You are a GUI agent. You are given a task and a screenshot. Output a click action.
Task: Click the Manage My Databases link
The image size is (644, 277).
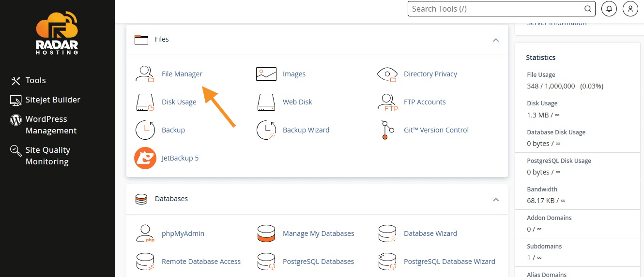pyautogui.click(x=319, y=233)
